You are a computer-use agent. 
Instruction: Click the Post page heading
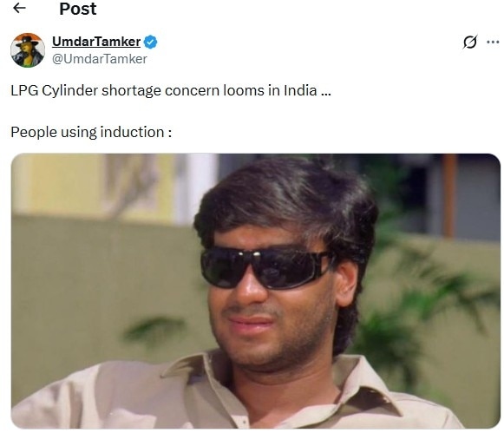(78, 9)
